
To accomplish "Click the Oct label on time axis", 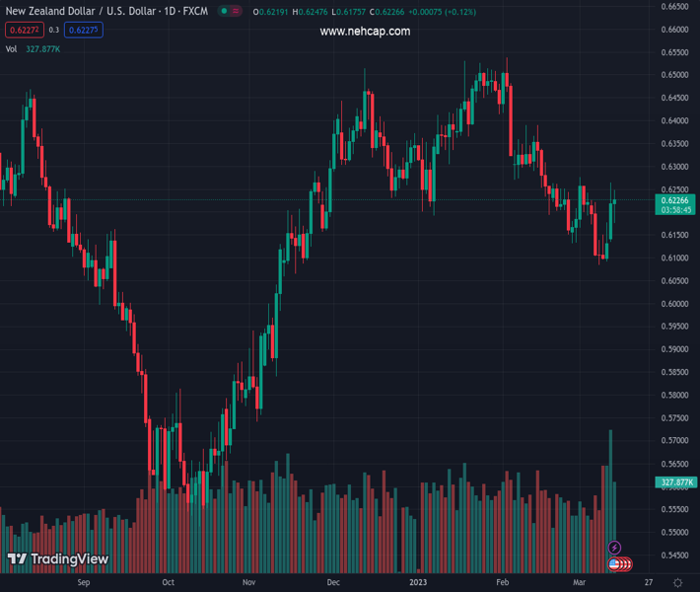I will click(x=168, y=583).
